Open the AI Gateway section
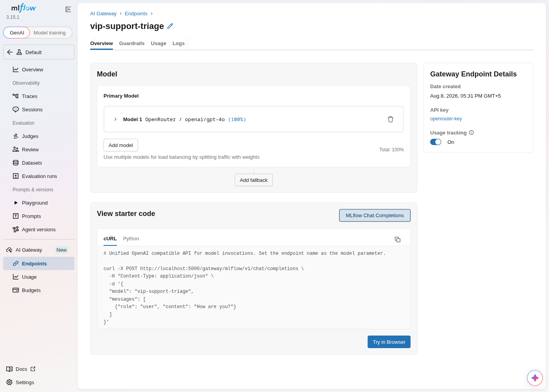This screenshot has height=392, width=549. pyautogui.click(x=29, y=250)
